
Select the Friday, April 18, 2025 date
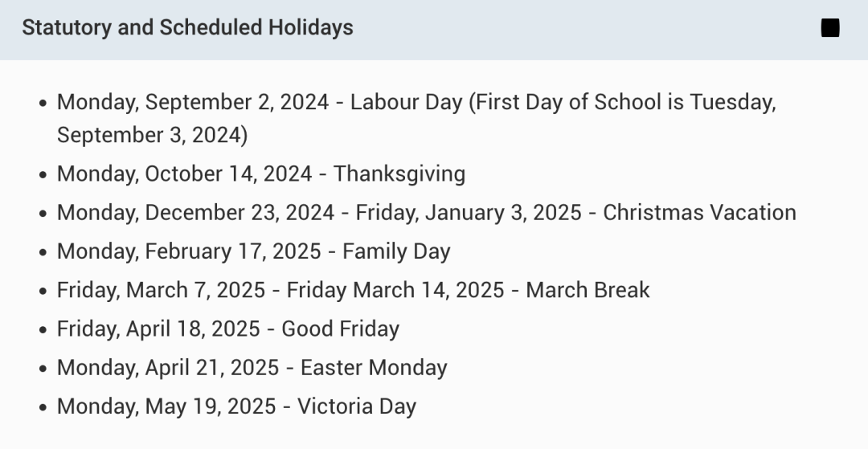click(x=158, y=329)
